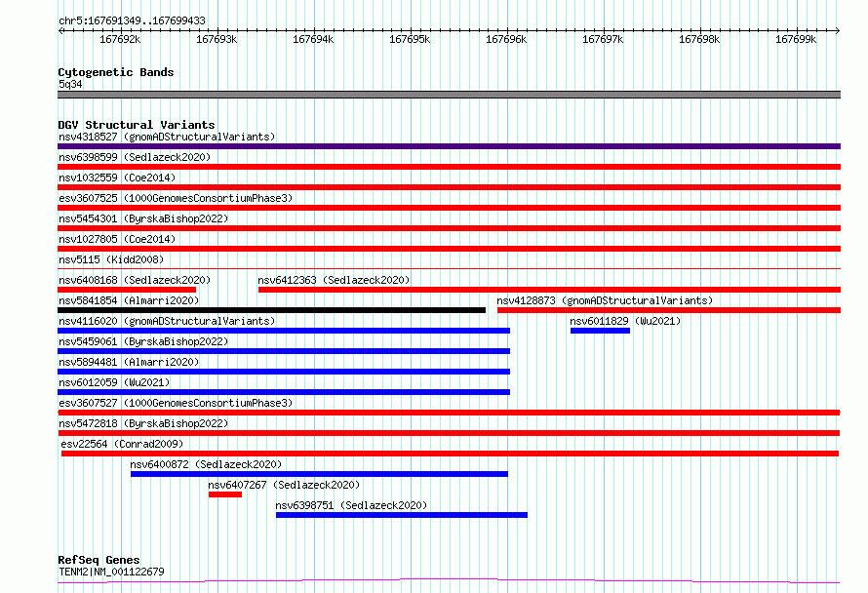Select the nsv1027805 (Coe2014) variant label
868x593 pixels.
[117, 239]
